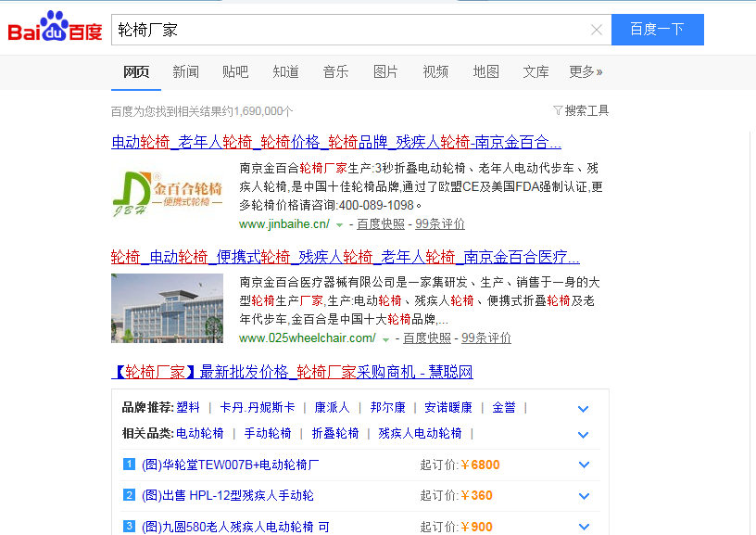Viewport: 756px width, 535px height.
Task: Open the 电动轮椅_老年人轮椅 result title
Action: pyautogui.click(x=336, y=142)
